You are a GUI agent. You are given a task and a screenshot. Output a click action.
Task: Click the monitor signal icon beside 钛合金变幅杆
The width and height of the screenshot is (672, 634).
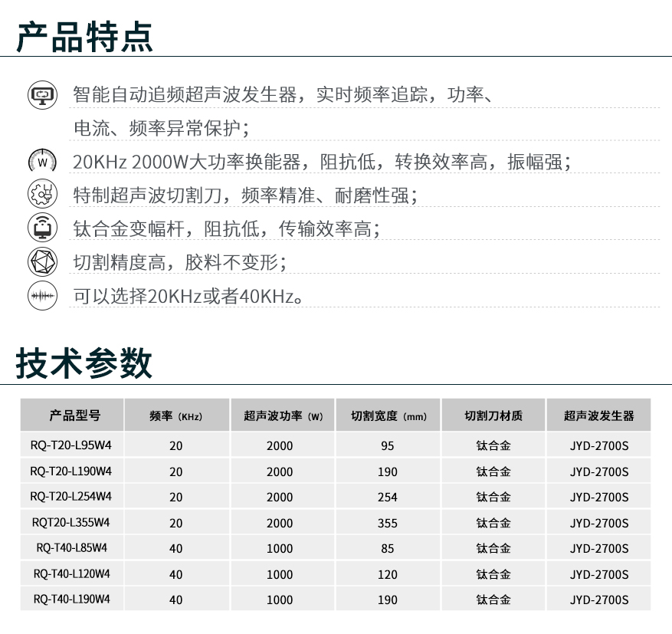click(42, 228)
